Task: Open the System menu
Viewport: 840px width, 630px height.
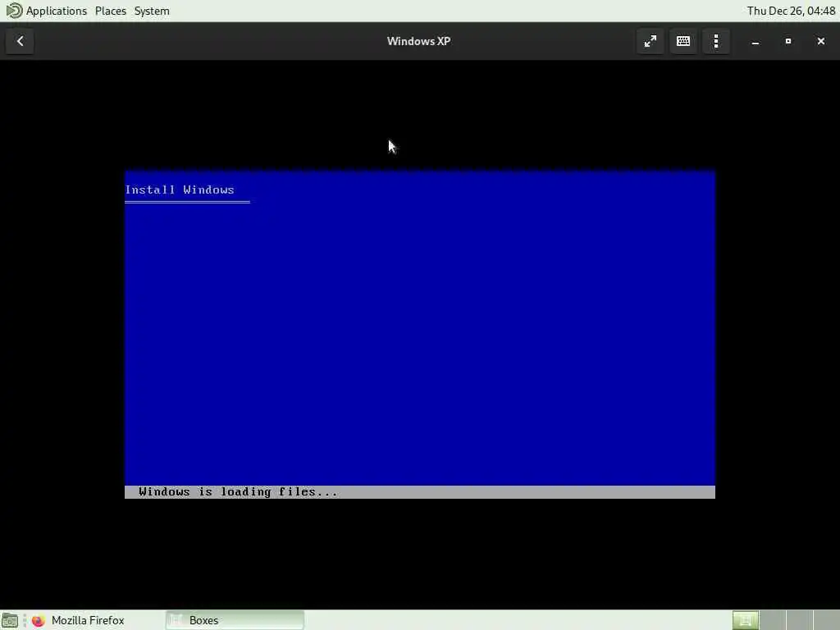Action: tap(152, 11)
